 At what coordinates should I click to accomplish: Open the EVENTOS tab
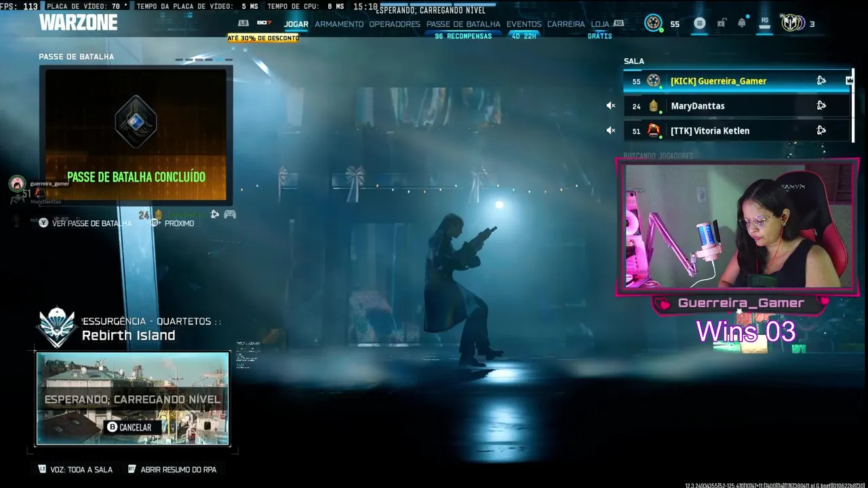524,24
